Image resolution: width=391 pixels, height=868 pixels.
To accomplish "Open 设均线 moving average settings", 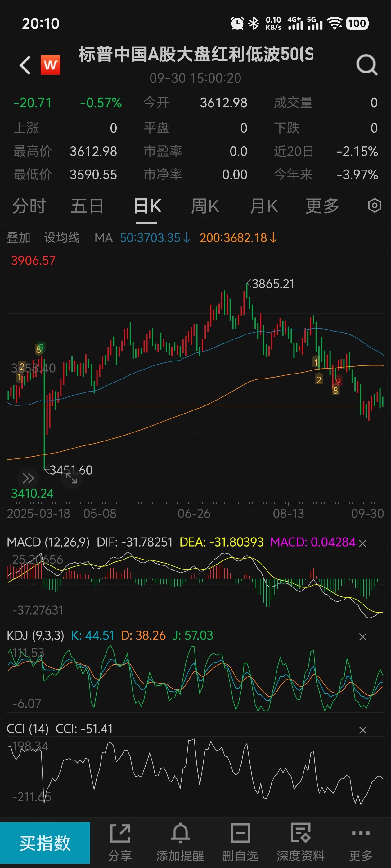I will 62,238.
